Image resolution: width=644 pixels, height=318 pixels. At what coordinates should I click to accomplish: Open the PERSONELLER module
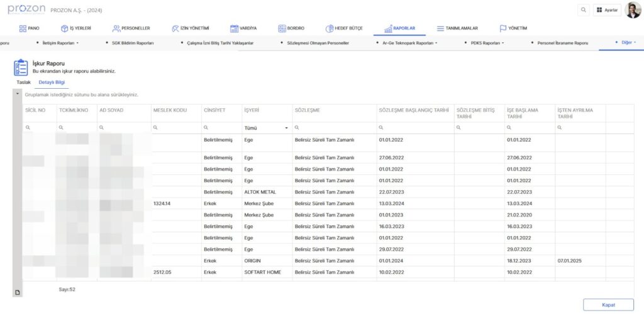tap(131, 28)
